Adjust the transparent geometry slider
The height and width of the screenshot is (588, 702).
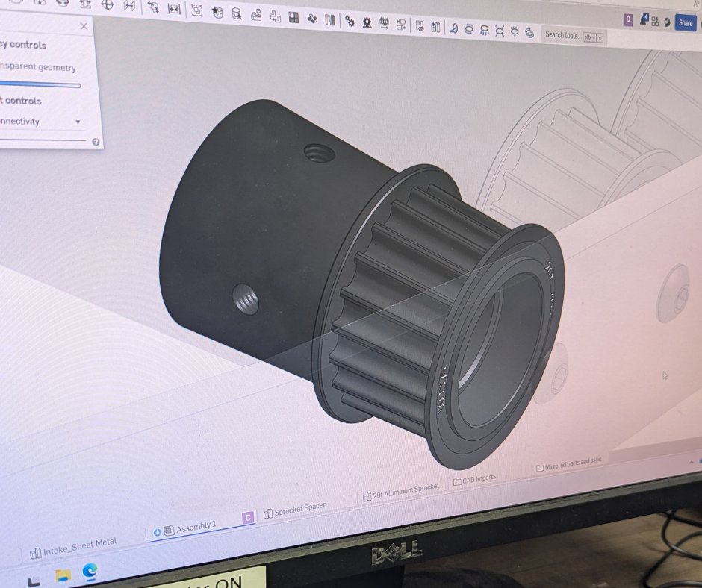(40, 84)
